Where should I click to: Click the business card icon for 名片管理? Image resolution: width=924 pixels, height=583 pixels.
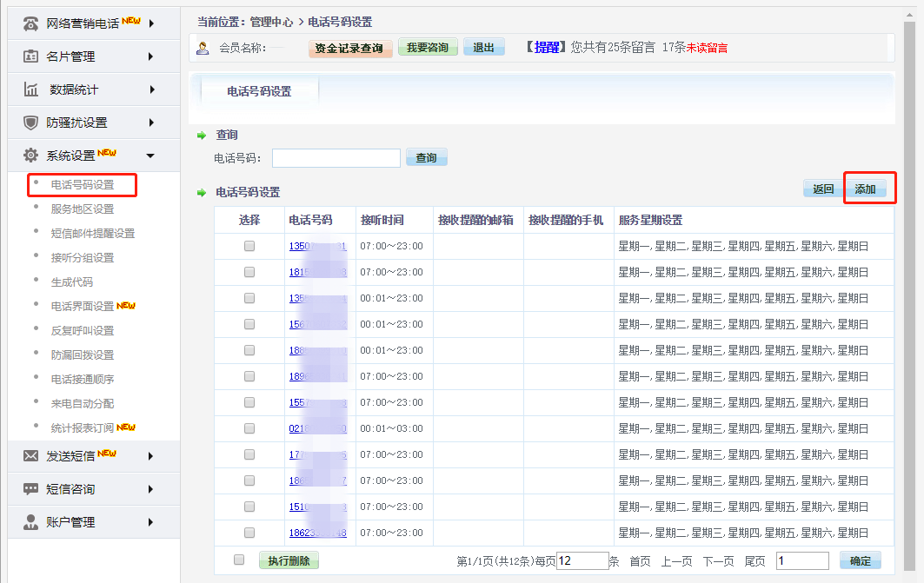[30, 56]
